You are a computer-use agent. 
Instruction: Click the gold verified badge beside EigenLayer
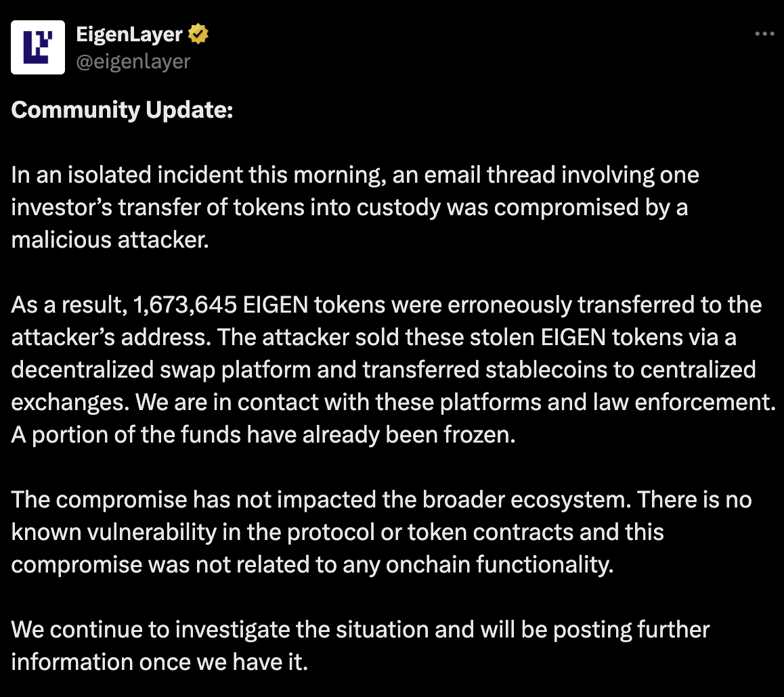pyautogui.click(x=198, y=34)
